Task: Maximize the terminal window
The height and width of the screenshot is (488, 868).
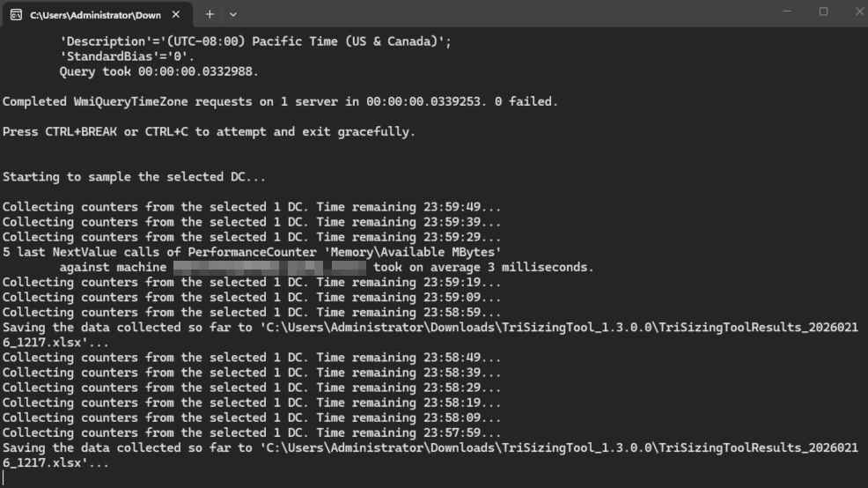Action: point(823,12)
